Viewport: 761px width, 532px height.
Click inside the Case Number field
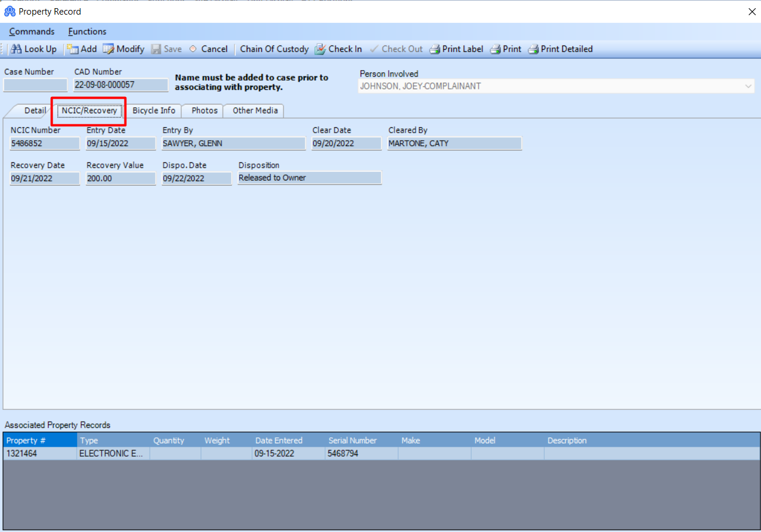[35, 85]
